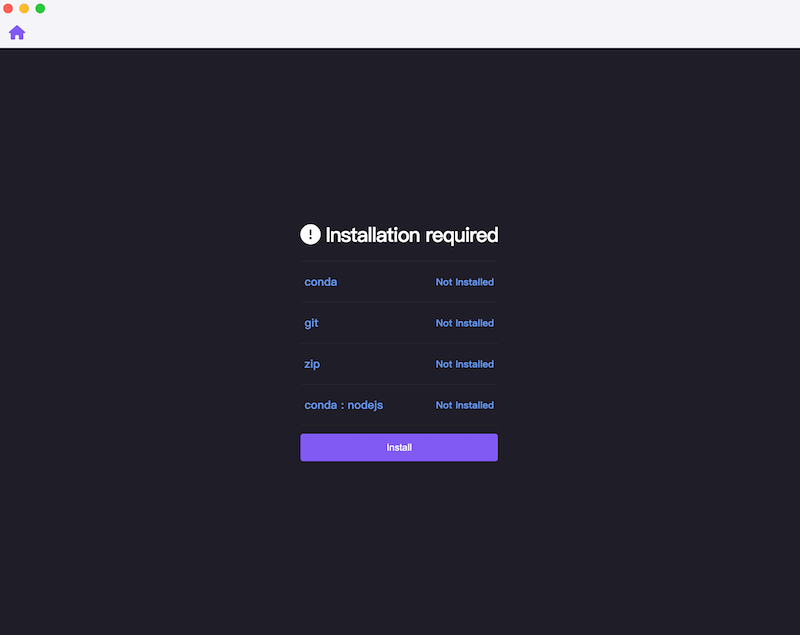Click the green zoom traffic light
This screenshot has width=800, height=635.
coord(40,9)
